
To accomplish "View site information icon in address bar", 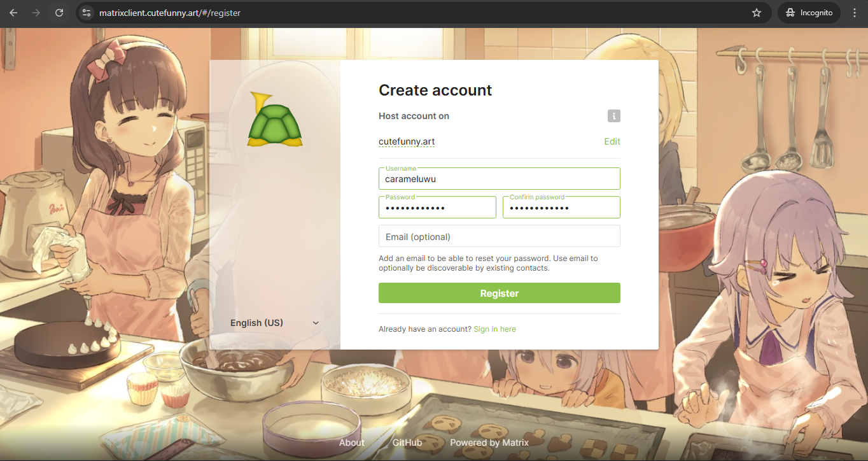I will coord(87,13).
